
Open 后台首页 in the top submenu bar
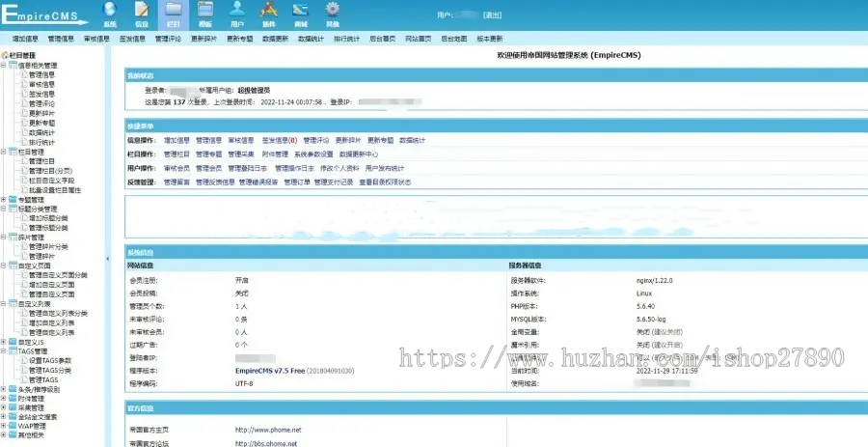pos(383,39)
